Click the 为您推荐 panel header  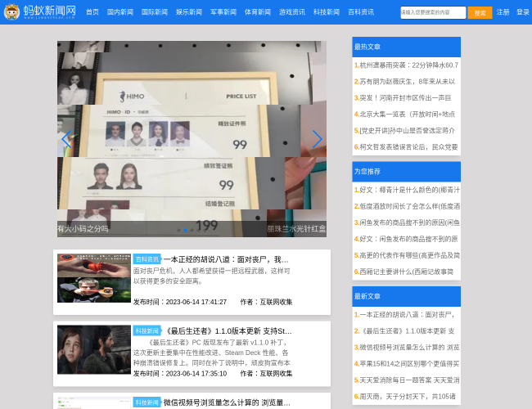[x=407, y=172]
